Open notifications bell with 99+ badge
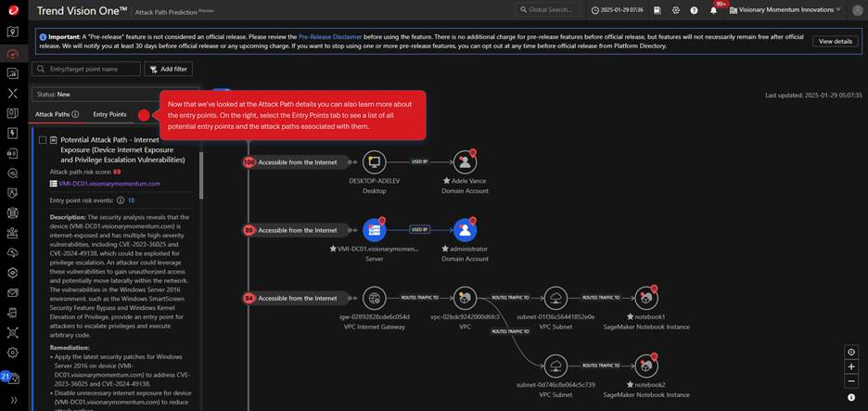 (x=713, y=10)
